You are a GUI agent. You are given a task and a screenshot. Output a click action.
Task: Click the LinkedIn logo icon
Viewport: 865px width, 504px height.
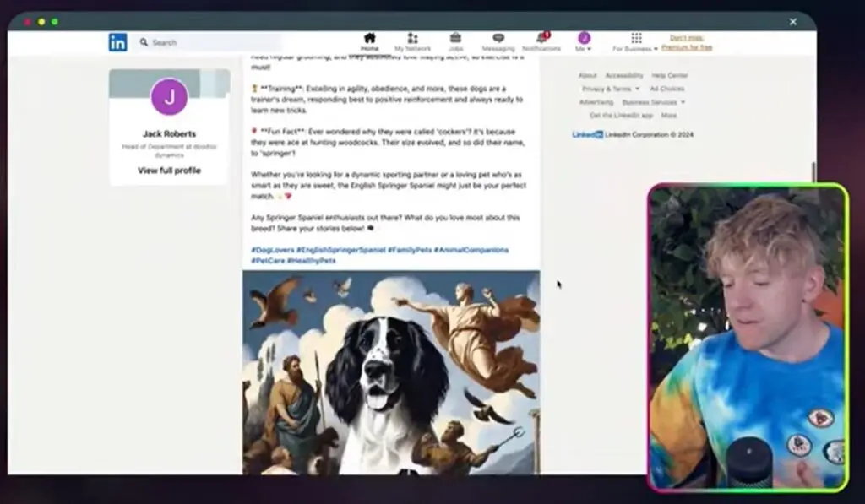pyautogui.click(x=117, y=42)
